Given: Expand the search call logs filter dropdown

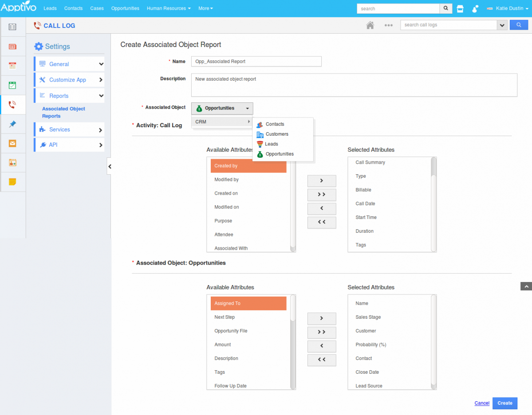Looking at the screenshot, I should point(502,25).
